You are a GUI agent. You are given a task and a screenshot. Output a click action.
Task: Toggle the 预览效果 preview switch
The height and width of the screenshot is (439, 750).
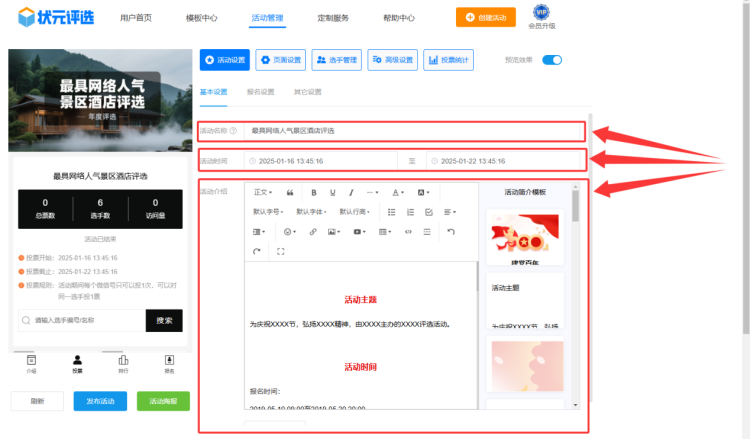pos(552,60)
